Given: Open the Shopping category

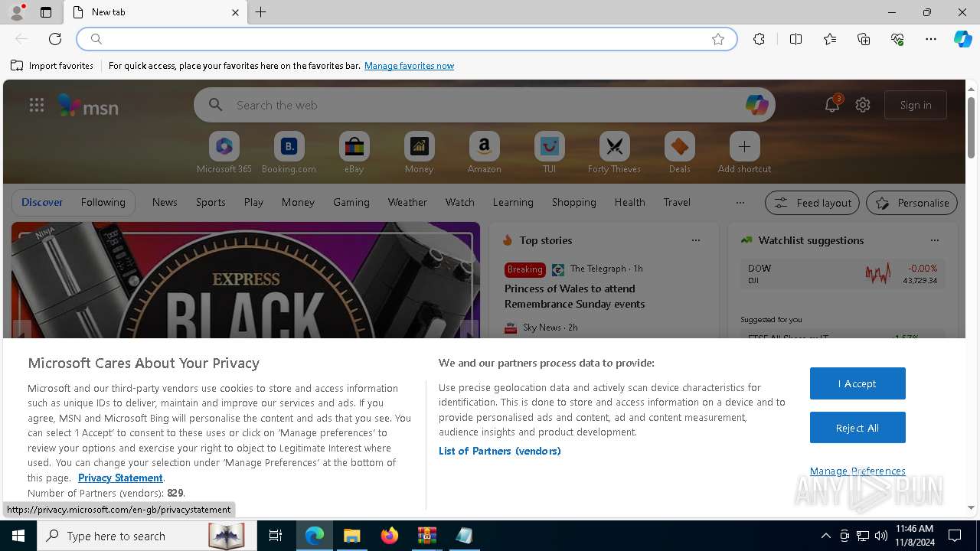Looking at the screenshot, I should 574,202.
